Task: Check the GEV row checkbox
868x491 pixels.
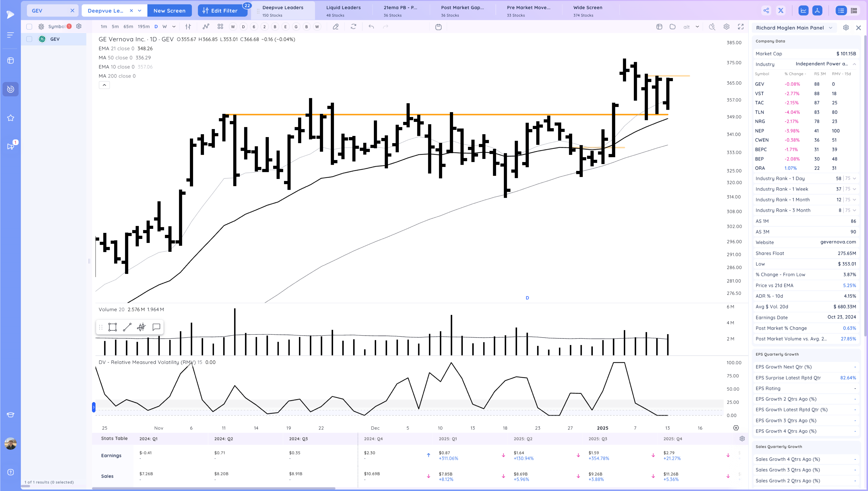Action: [x=29, y=39]
